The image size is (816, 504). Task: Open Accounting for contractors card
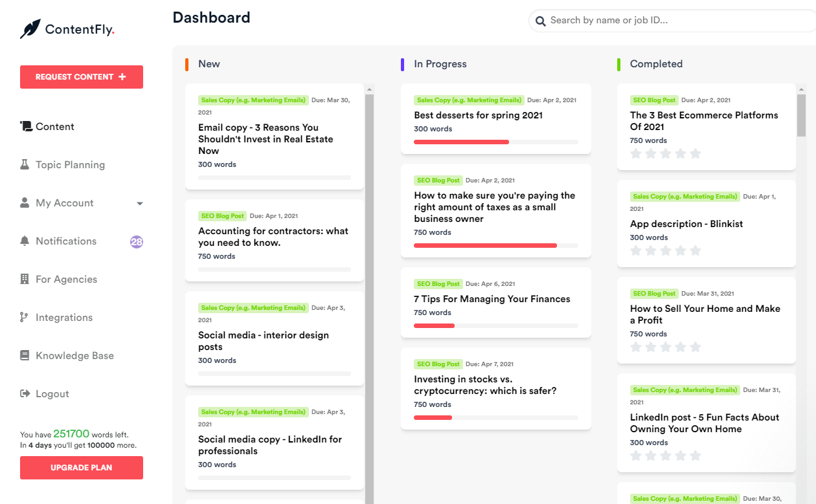click(275, 241)
